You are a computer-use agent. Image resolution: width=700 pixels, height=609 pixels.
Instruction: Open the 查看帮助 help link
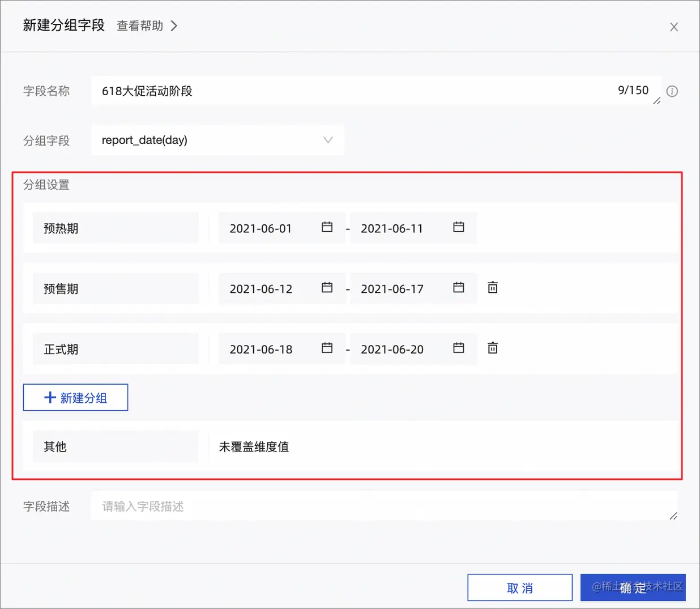(147, 26)
